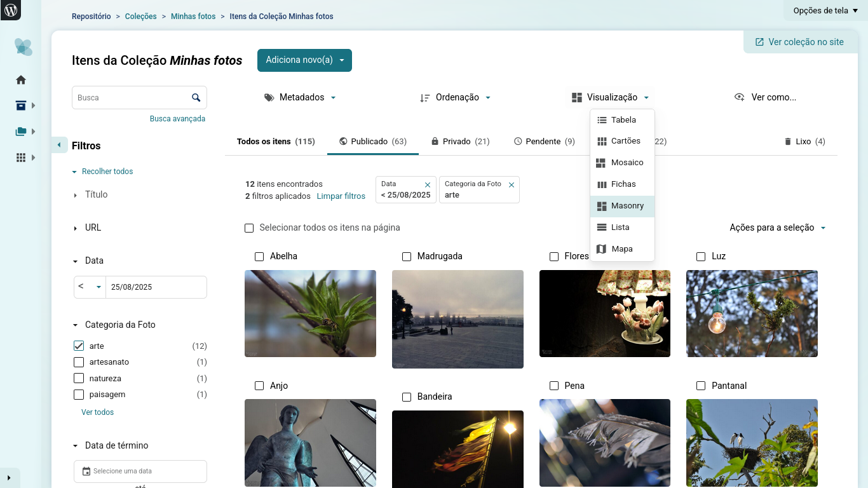Enable 'Selecionar todos os itens na página'

(248, 227)
